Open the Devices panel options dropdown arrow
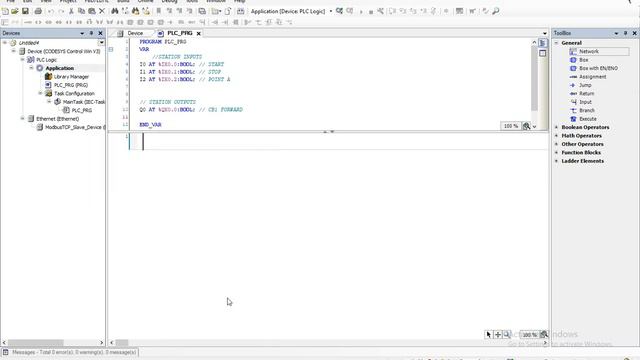 82,33
